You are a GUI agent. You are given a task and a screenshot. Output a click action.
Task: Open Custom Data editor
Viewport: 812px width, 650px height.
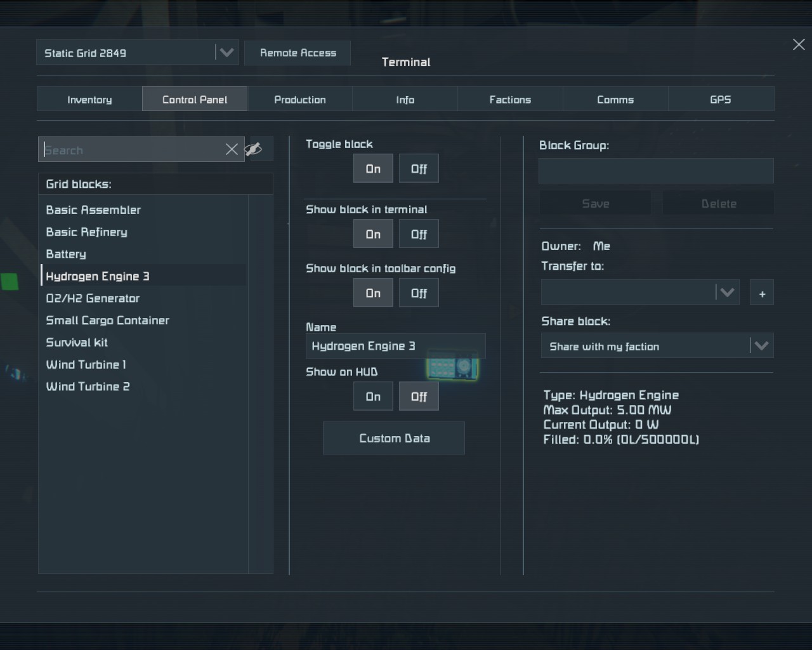click(x=394, y=438)
